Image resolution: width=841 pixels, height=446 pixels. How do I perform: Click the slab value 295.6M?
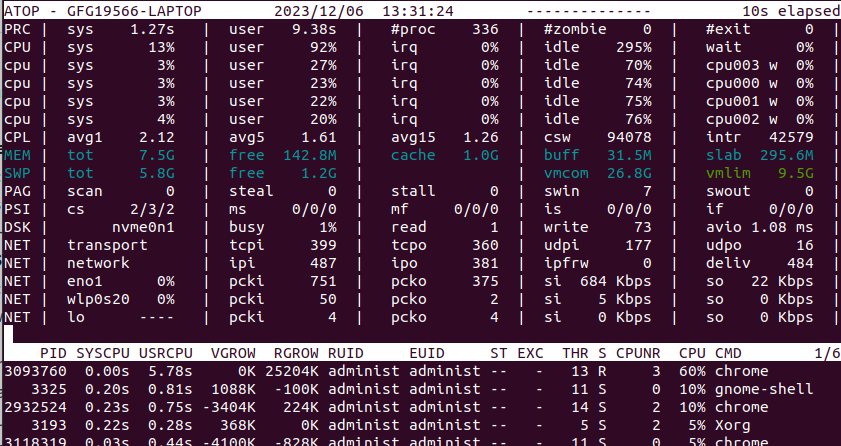pyautogui.click(x=787, y=155)
